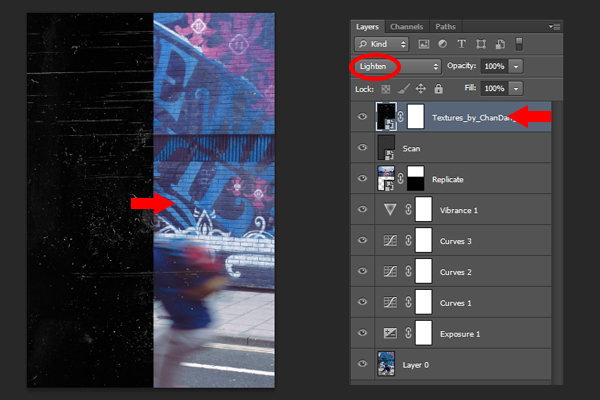Lock layer position move icon

(421, 89)
